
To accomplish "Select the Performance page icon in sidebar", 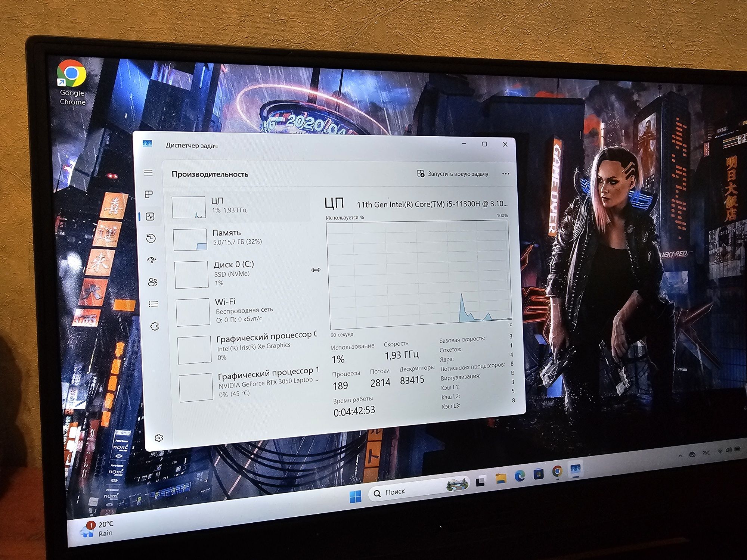I will [150, 217].
